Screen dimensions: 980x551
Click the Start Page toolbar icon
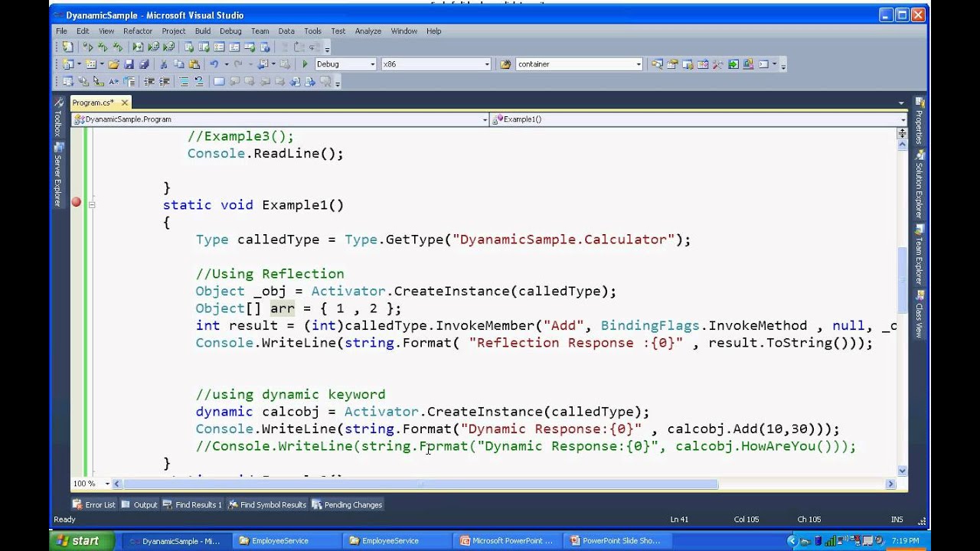[733, 64]
